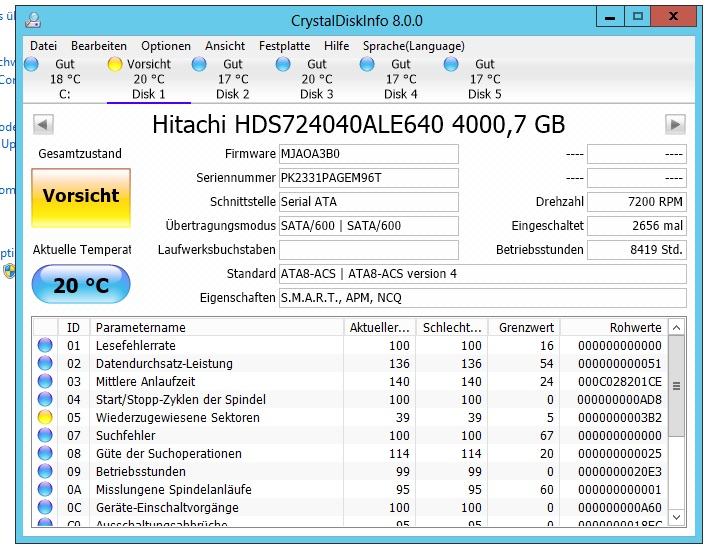This screenshot has width=709, height=559.
Task: Click the Eingeschaltet value 2656 mal
Action: pos(637,226)
